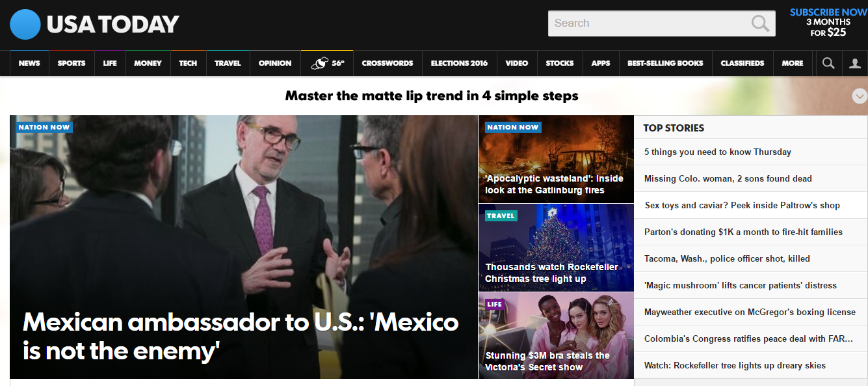Open the TECH menu

(x=188, y=63)
